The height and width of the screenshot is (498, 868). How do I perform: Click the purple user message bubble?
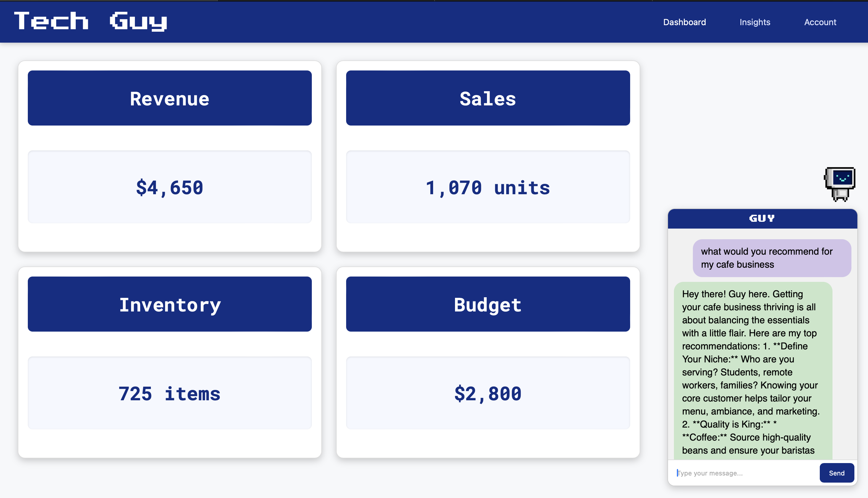pyautogui.click(x=772, y=258)
